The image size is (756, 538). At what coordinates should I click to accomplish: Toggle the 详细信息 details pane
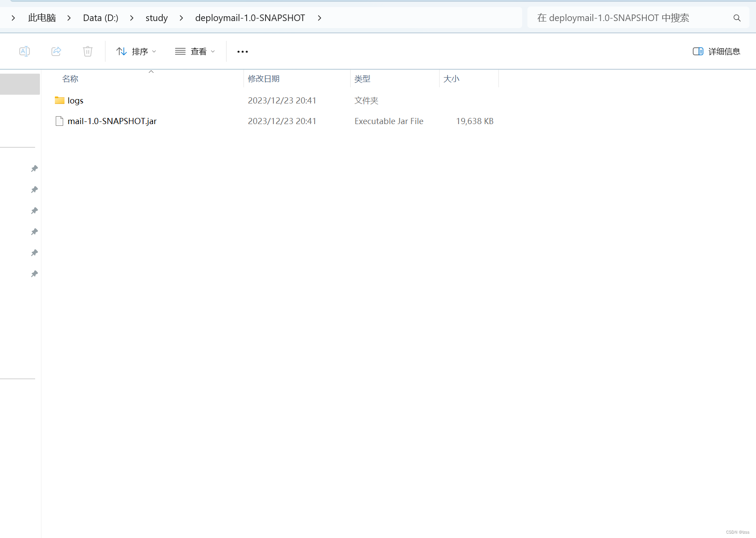click(717, 51)
